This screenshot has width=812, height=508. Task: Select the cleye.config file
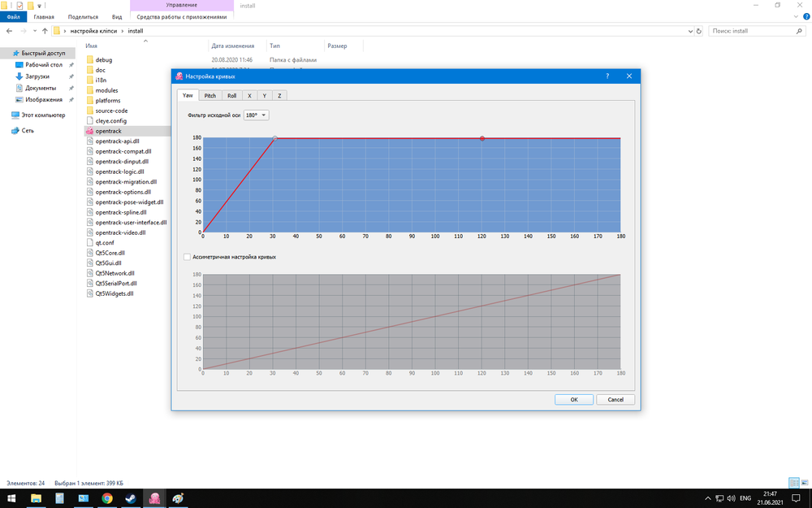(x=110, y=121)
